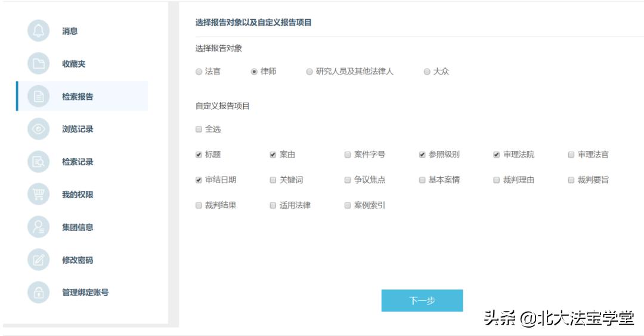Click the bell icon for 消息
This screenshot has width=644, height=336.
tap(38, 31)
